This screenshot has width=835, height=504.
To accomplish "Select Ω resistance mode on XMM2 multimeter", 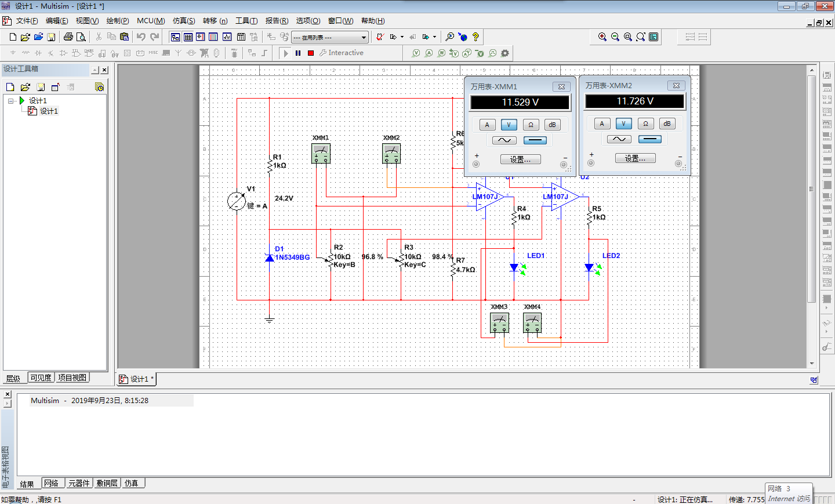I will coord(645,124).
